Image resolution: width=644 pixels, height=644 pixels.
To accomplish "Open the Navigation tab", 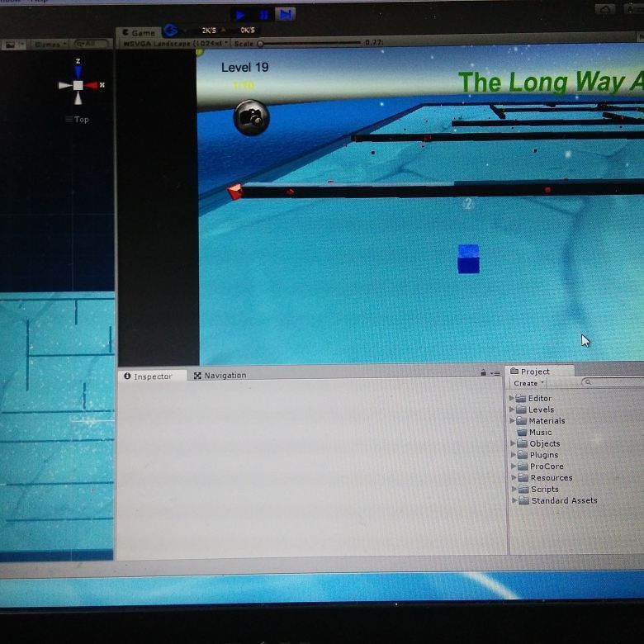I will [220, 376].
